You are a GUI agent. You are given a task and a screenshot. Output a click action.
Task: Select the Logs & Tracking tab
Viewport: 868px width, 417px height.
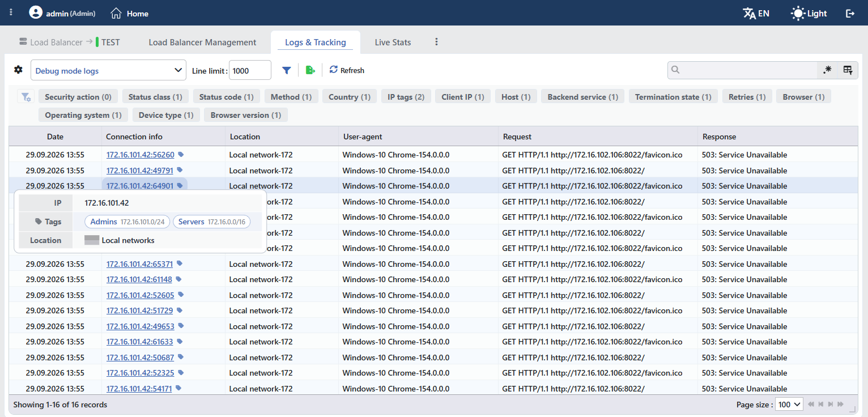316,42
